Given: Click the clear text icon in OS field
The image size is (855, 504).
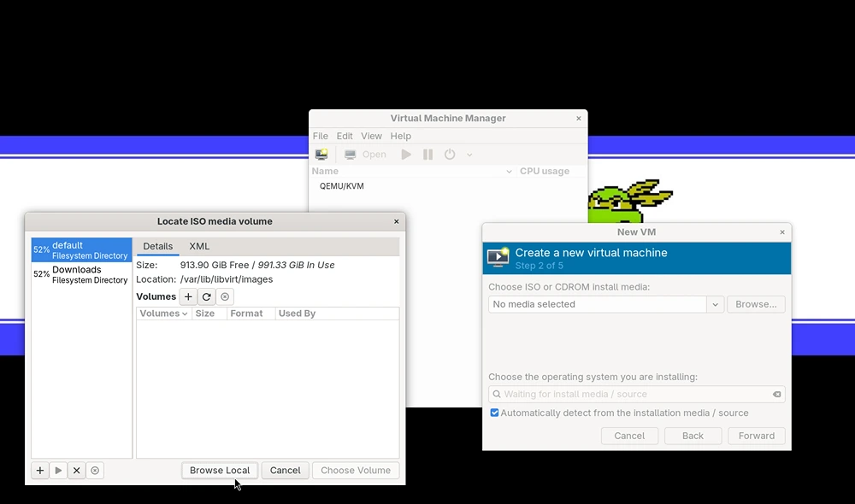Looking at the screenshot, I should pyautogui.click(x=776, y=394).
